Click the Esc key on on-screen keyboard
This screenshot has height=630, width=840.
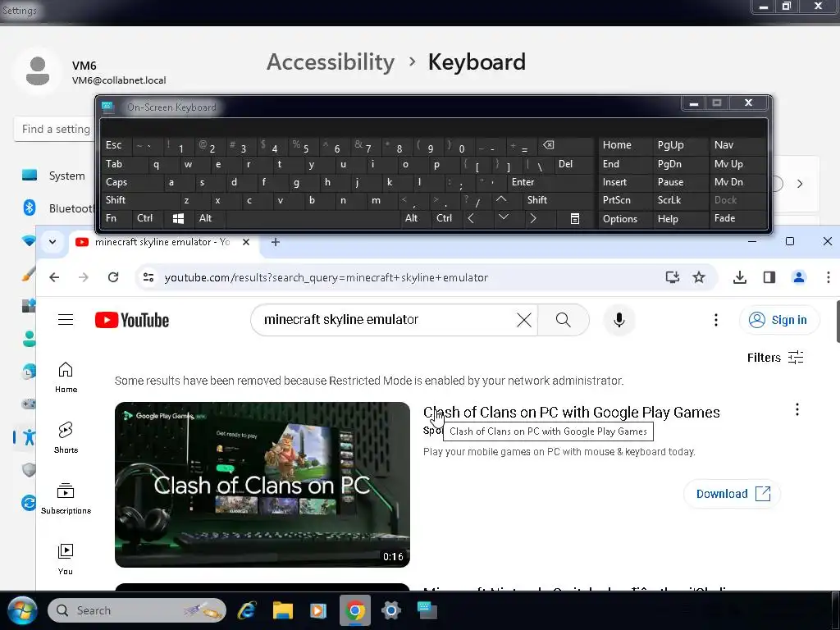point(113,145)
